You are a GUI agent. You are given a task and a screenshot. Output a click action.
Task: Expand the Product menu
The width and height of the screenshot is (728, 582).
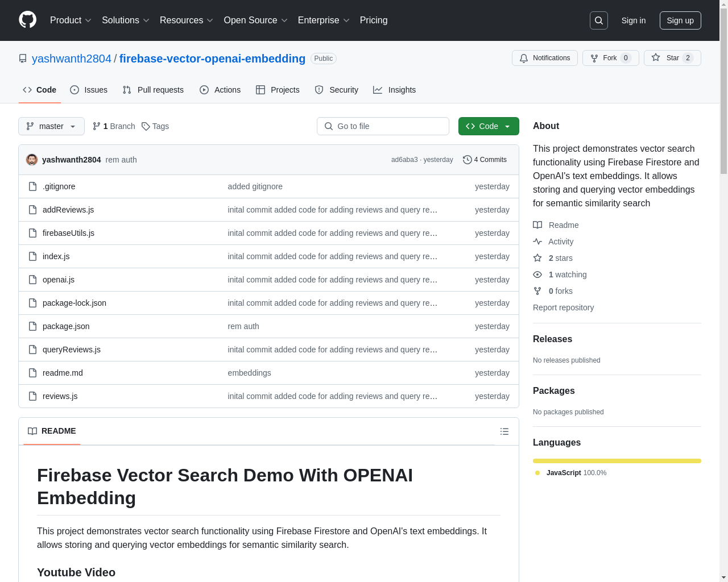click(71, 20)
